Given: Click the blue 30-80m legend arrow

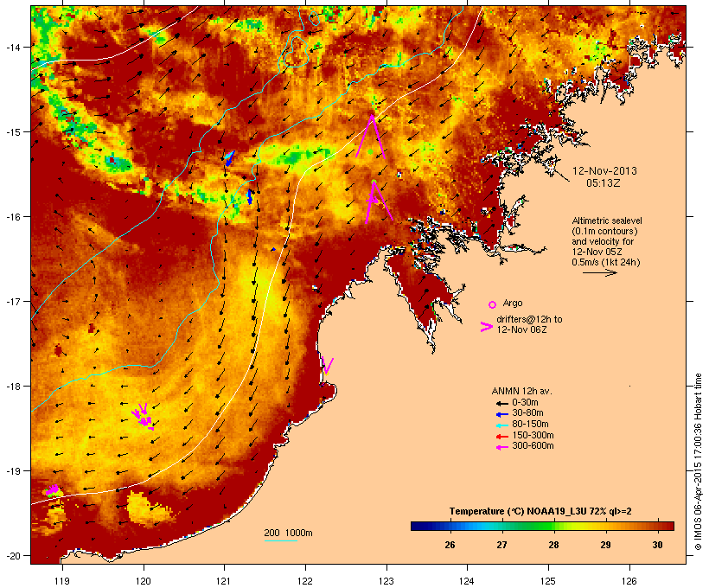Looking at the screenshot, I should click(x=501, y=414).
